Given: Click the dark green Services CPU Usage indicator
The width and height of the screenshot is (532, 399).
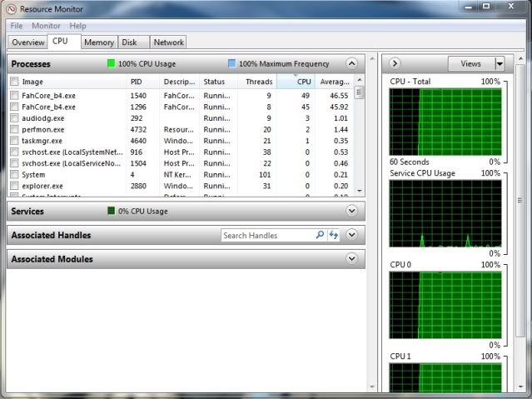Looking at the screenshot, I should click(111, 211).
